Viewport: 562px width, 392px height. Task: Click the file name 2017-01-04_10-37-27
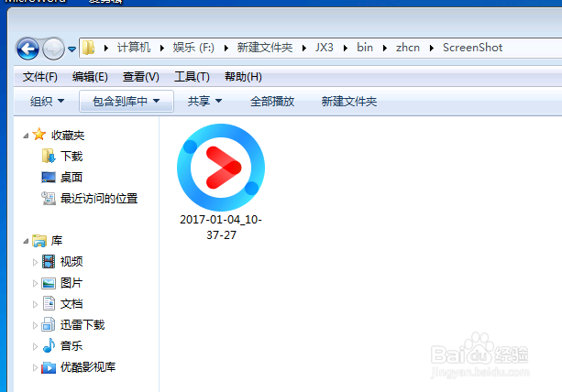pos(221,227)
